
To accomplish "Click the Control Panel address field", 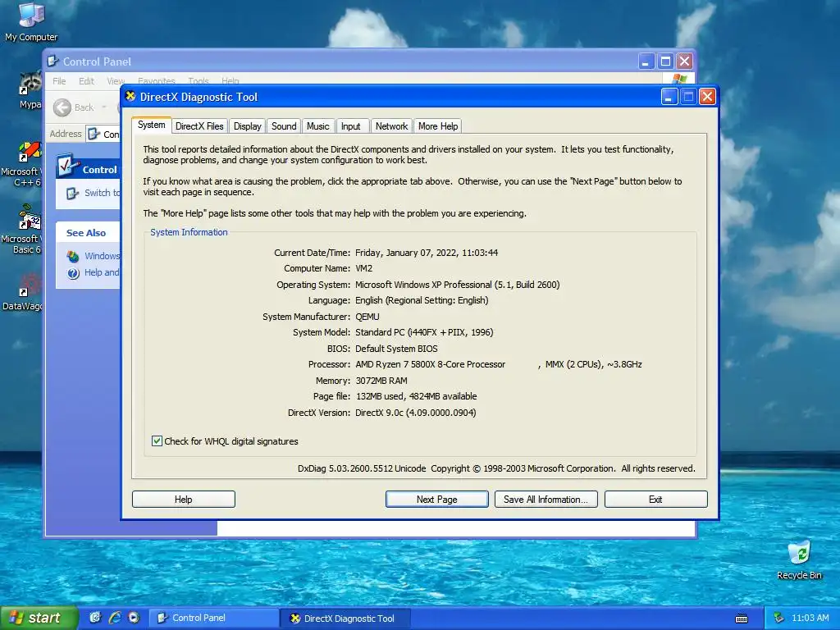I will tap(104, 134).
